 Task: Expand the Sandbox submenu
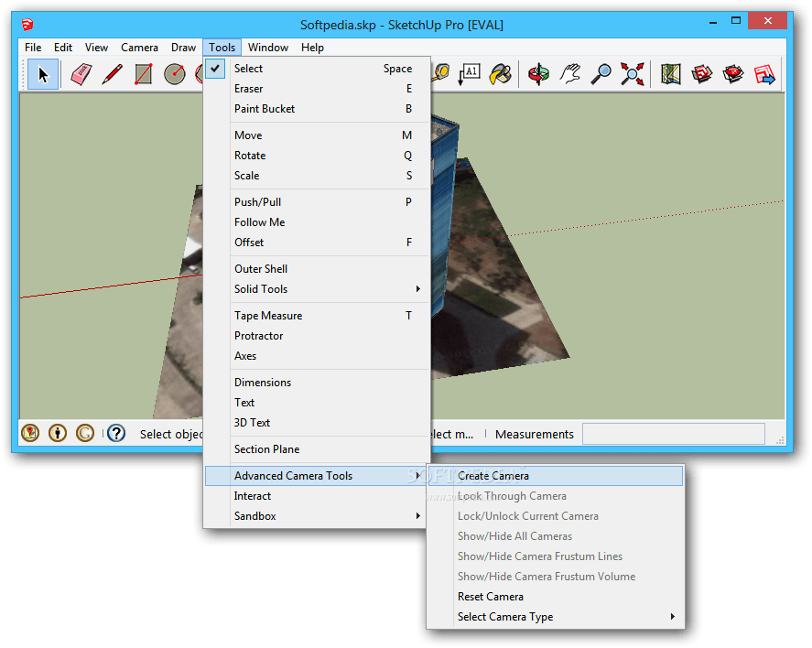pyautogui.click(x=317, y=516)
